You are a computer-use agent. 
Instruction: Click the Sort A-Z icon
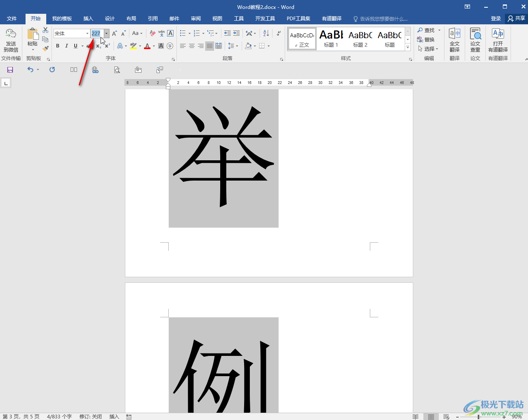266,33
